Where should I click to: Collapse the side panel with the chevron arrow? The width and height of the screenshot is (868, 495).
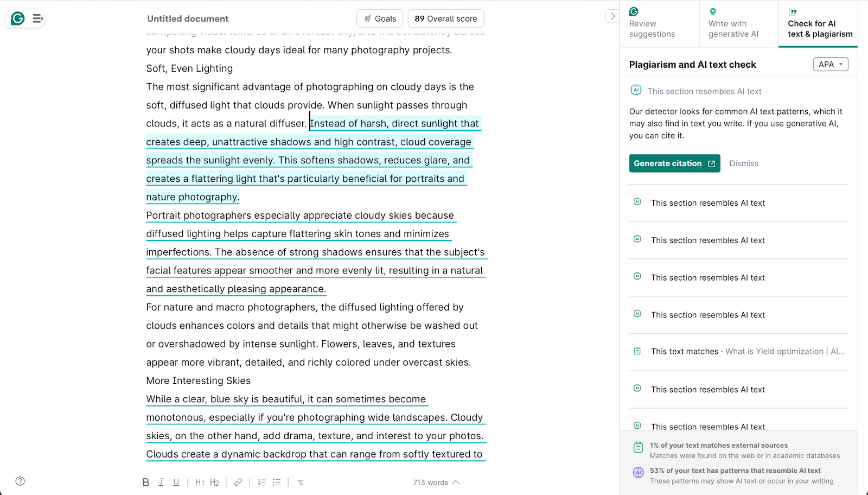(x=612, y=16)
